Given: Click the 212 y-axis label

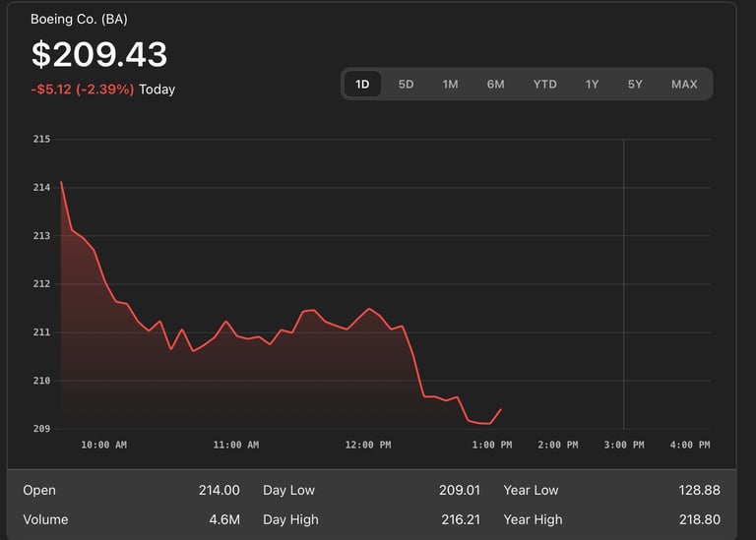Looking at the screenshot, I should point(41,283).
